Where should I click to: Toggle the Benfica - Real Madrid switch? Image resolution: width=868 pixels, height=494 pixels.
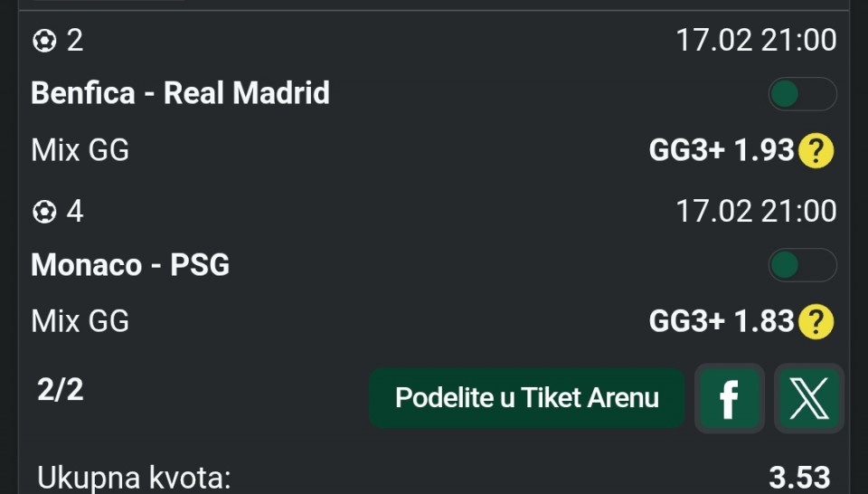(x=802, y=94)
